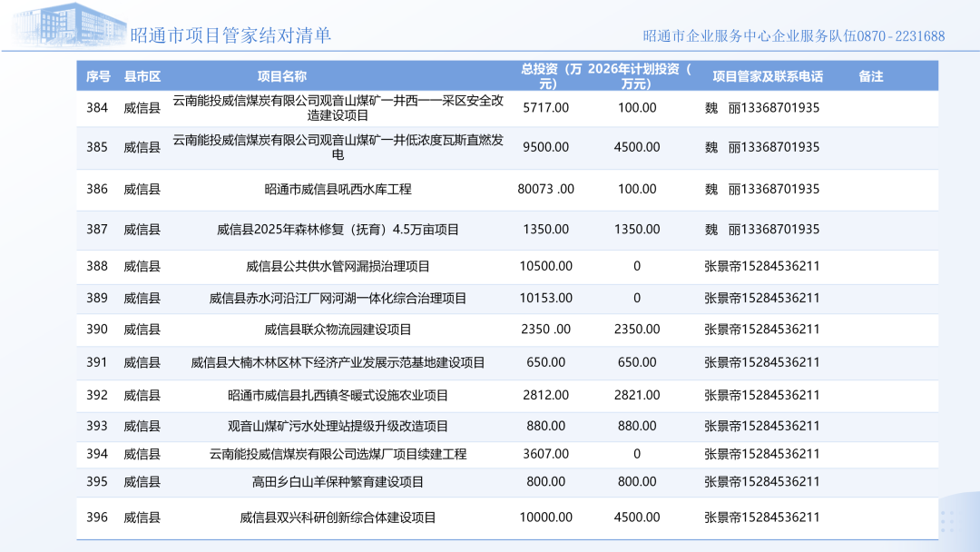Click 威信县 county cell in row 384
Screen dimensions: 980x552
pos(142,107)
